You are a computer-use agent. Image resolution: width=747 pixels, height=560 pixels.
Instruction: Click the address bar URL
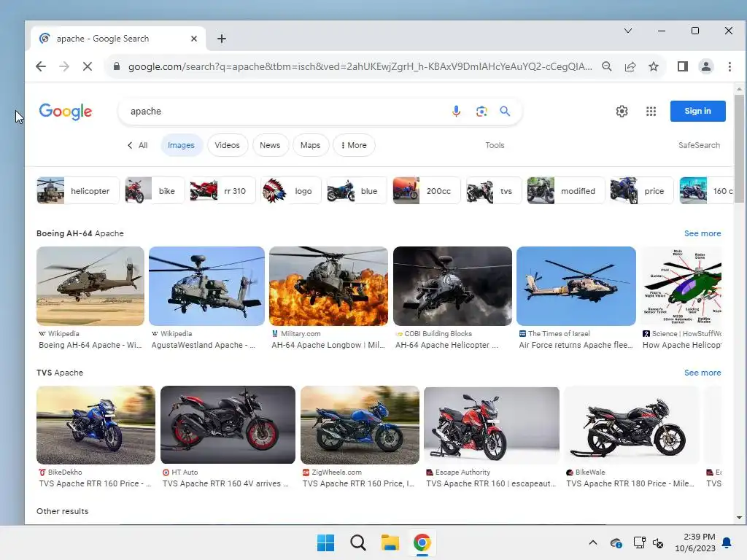tap(360, 66)
